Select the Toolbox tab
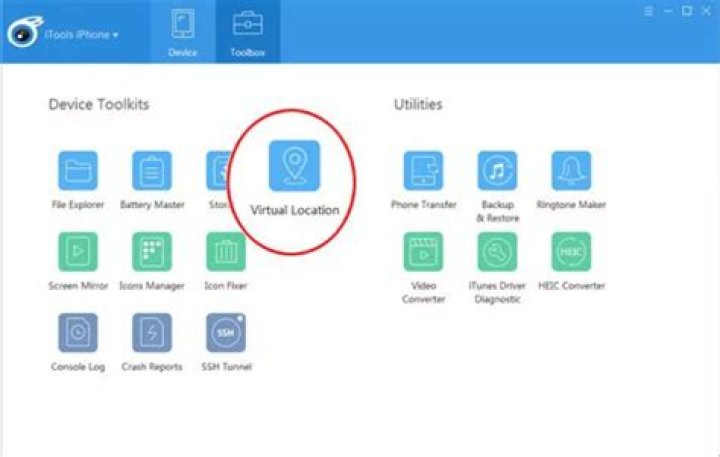 247,31
